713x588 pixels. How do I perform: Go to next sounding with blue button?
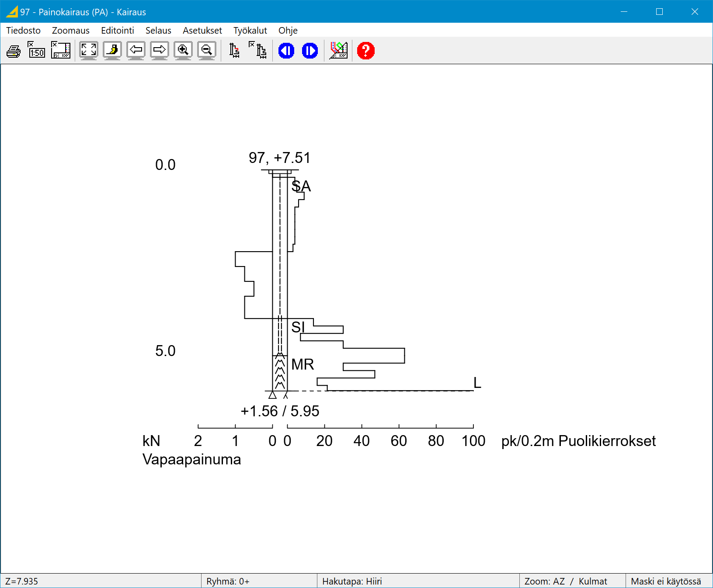coord(310,51)
